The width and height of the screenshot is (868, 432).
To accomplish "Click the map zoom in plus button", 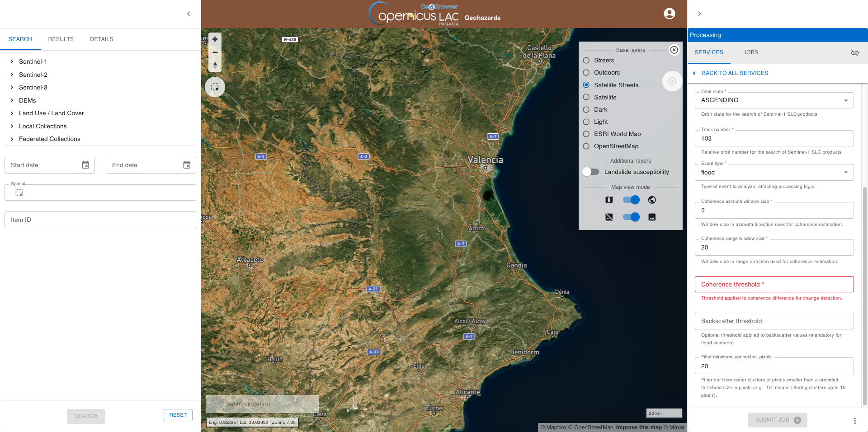I will click(215, 39).
